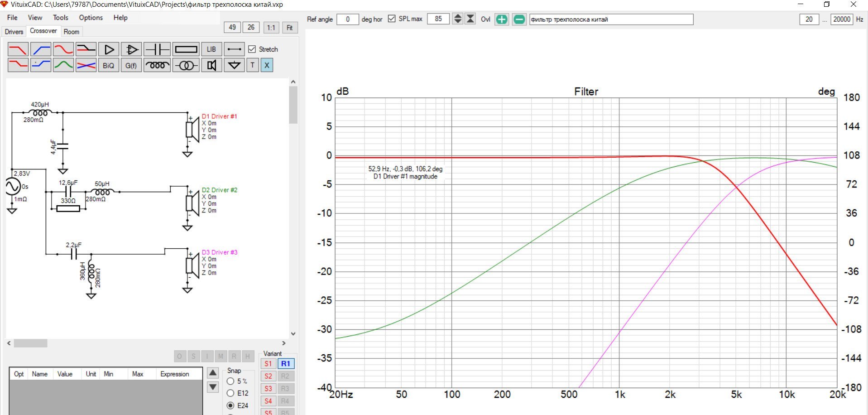The image size is (868, 415).
Task: Select variant S2 button
Action: (x=268, y=376)
